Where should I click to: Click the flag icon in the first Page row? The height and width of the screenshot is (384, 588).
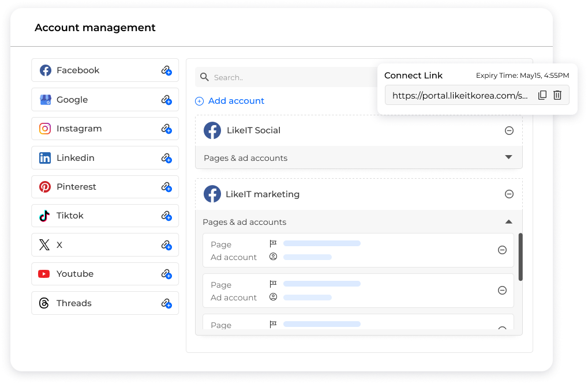pyautogui.click(x=273, y=243)
